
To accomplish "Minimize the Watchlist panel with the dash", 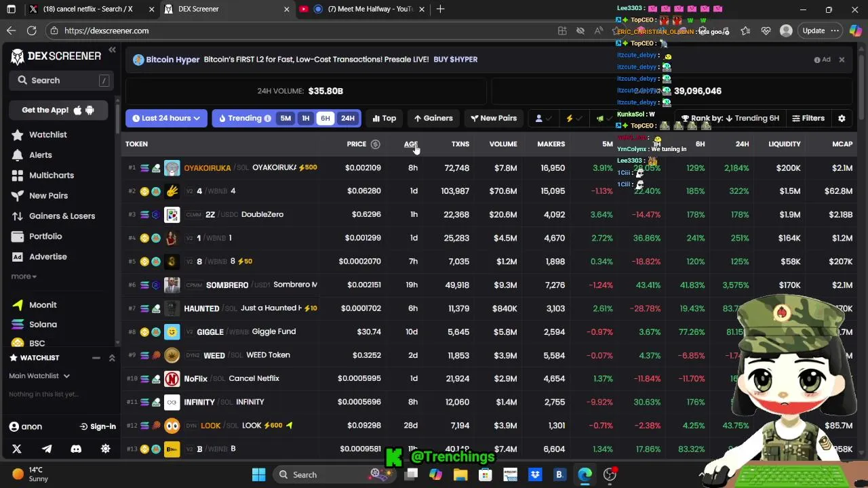I will click(96, 358).
